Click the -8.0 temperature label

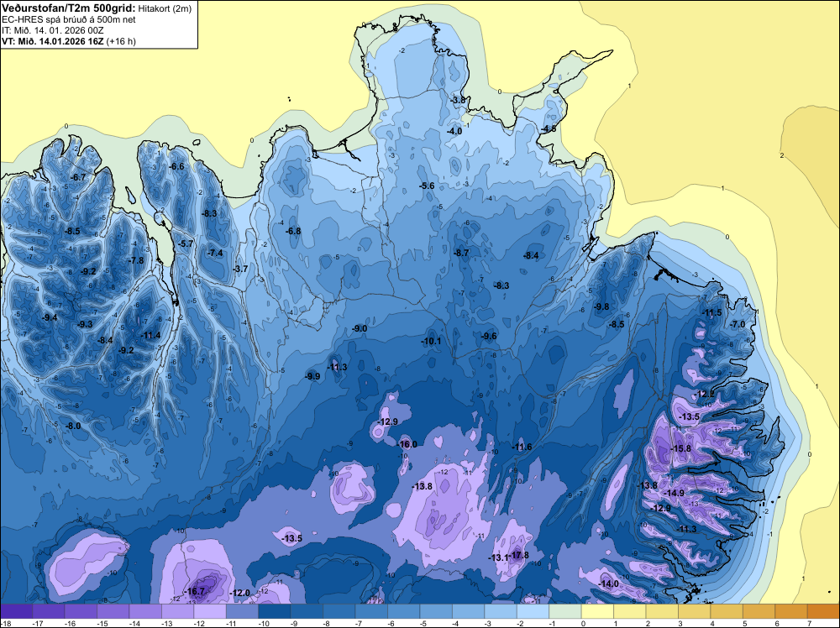coord(73,426)
